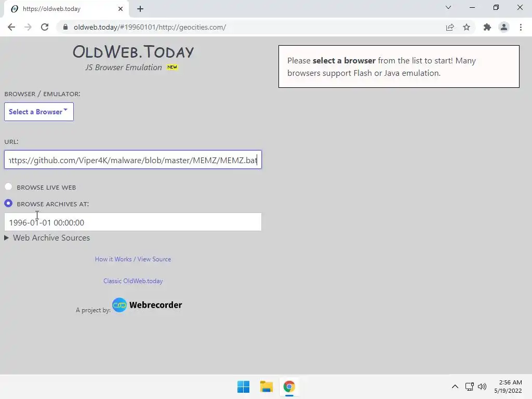View site info via the lock icon
The height and width of the screenshot is (399, 532).
(x=65, y=27)
